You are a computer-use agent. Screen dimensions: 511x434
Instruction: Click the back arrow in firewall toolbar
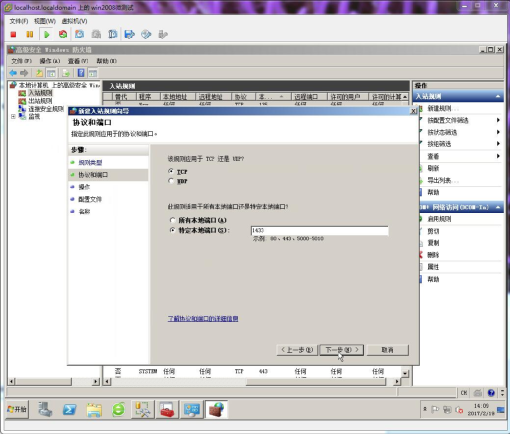[x=13, y=73]
